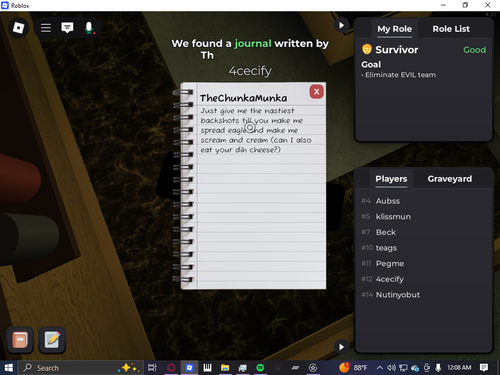
Task: Collapse the players panel with its arrow
Action: (341, 347)
